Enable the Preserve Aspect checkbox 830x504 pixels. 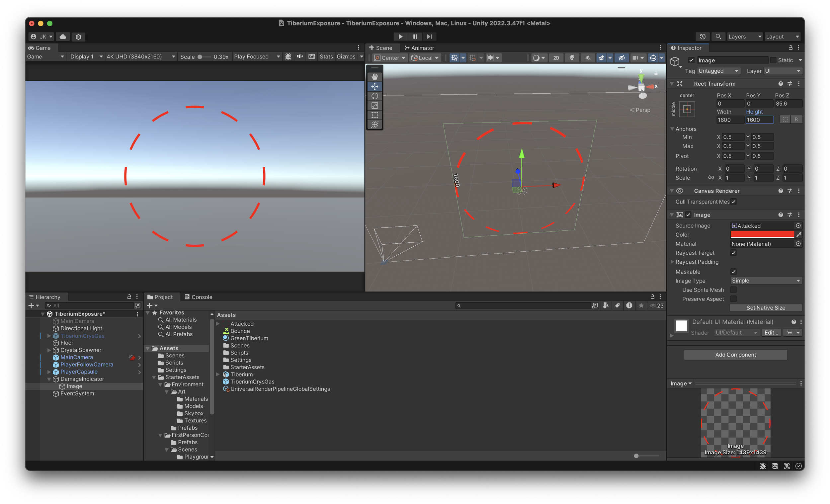pos(733,299)
